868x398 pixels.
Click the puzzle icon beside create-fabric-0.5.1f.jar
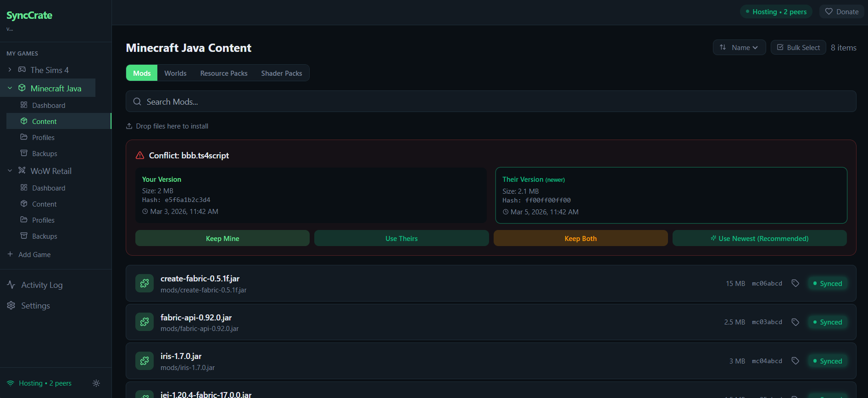[x=145, y=283]
